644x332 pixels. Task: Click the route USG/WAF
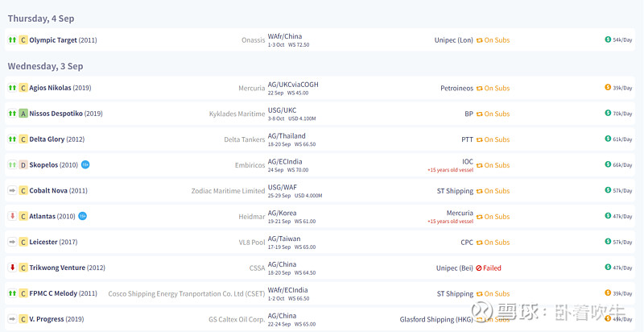pyautogui.click(x=283, y=188)
